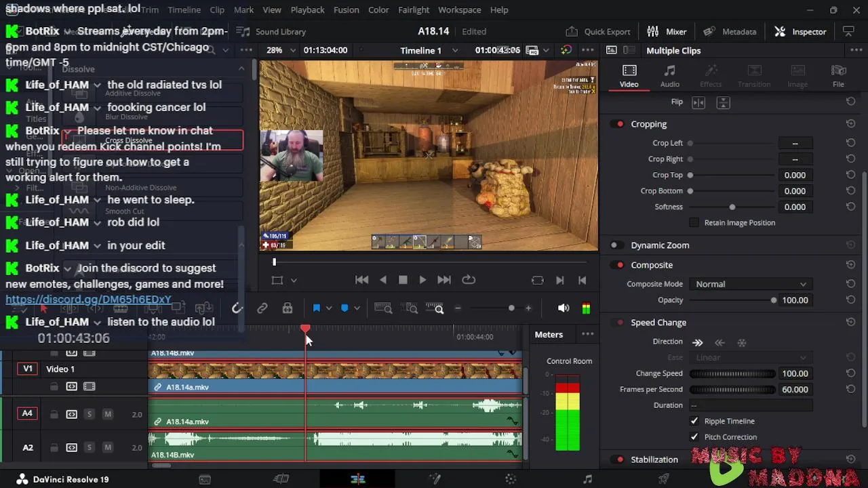The width and height of the screenshot is (868, 488).
Task: Open the Help menu
Action: click(x=499, y=10)
